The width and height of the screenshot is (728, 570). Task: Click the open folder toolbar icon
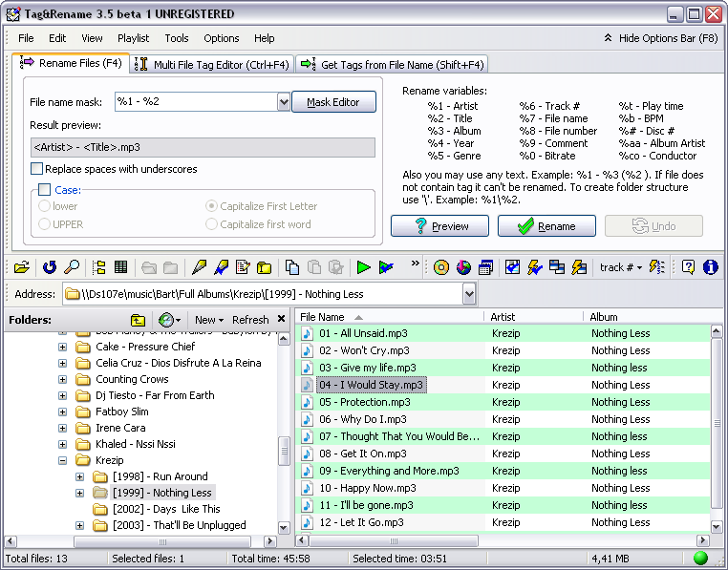[x=21, y=267]
